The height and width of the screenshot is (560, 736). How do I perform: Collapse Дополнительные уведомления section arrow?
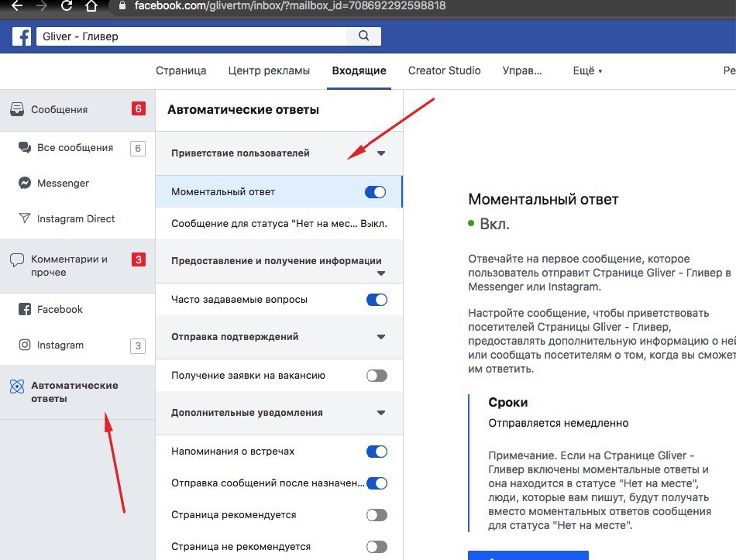[381, 413]
